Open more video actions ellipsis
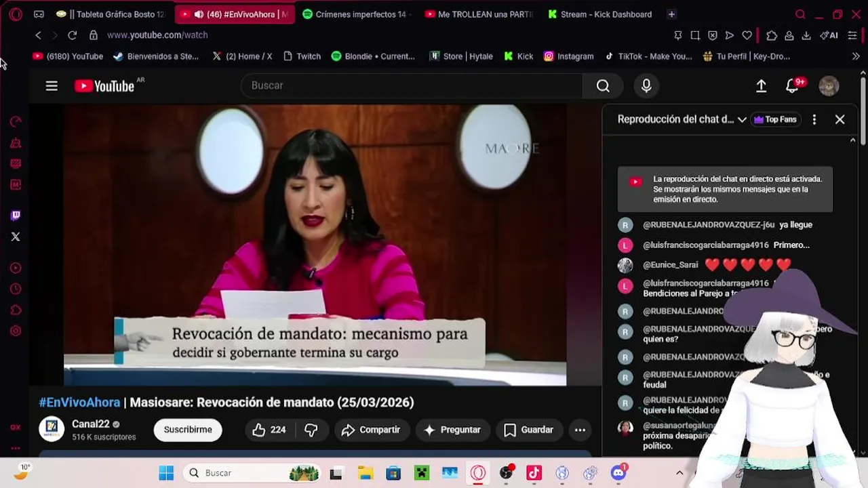The width and height of the screenshot is (868, 488). pos(580,430)
